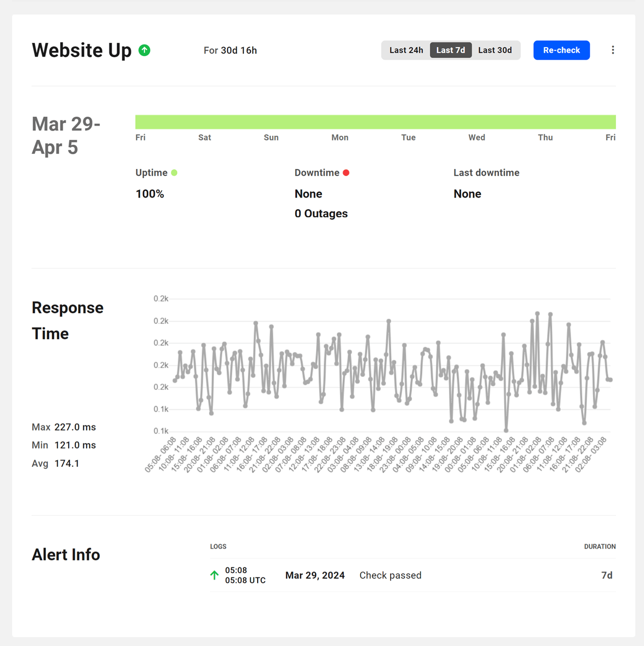644x646 pixels.
Task: Click the LOGS column header
Action: point(218,547)
